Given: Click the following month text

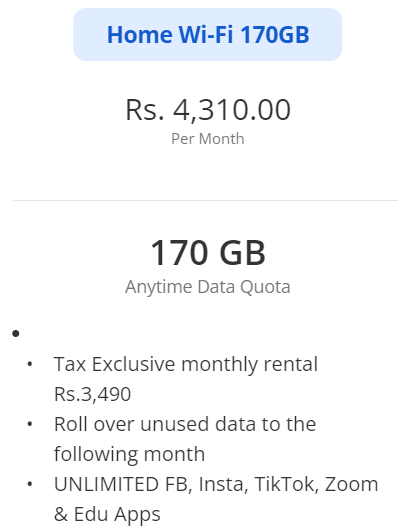Looking at the screenshot, I should [x=129, y=454].
